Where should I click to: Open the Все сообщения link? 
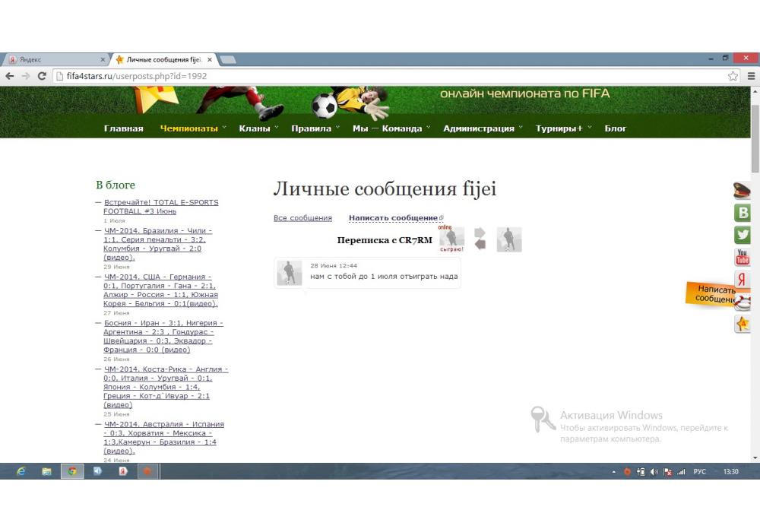302,218
